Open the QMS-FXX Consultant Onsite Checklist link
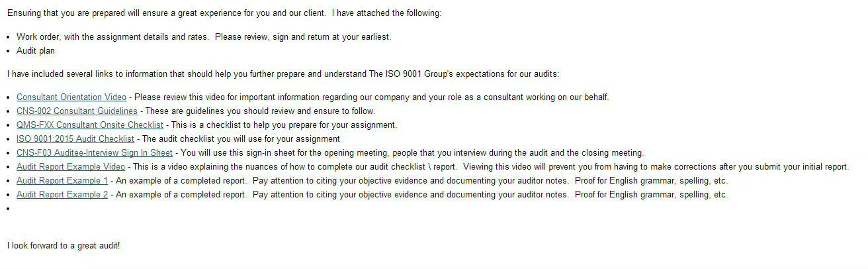The image size is (868, 269). 90,125
